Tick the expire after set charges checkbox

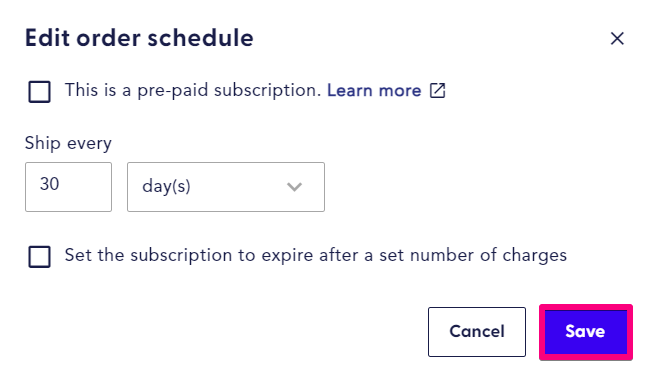coord(40,257)
